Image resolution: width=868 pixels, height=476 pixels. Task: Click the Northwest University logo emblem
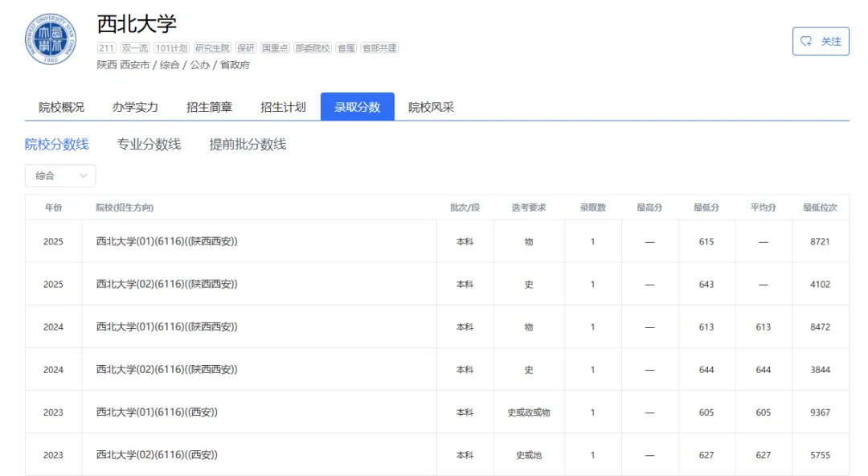pos(51,39)
